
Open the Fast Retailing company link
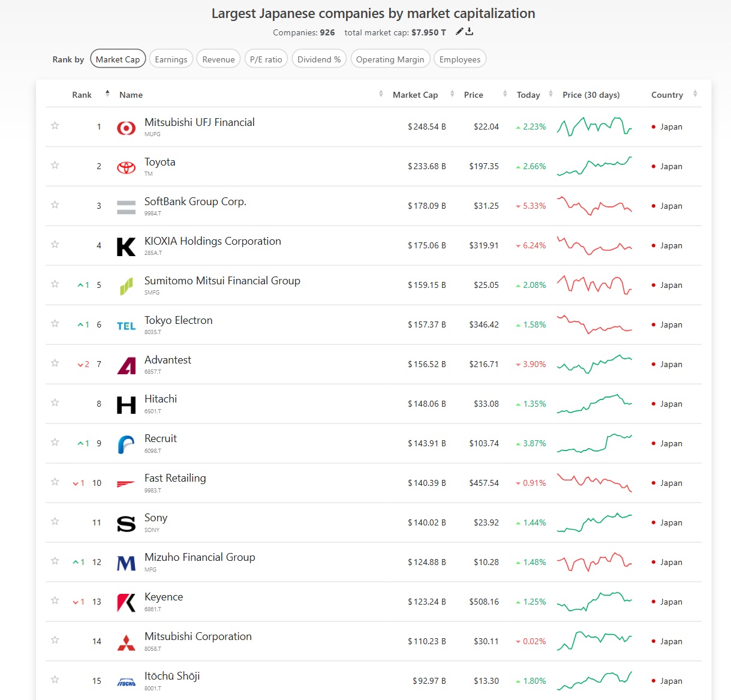pos(175,478)
